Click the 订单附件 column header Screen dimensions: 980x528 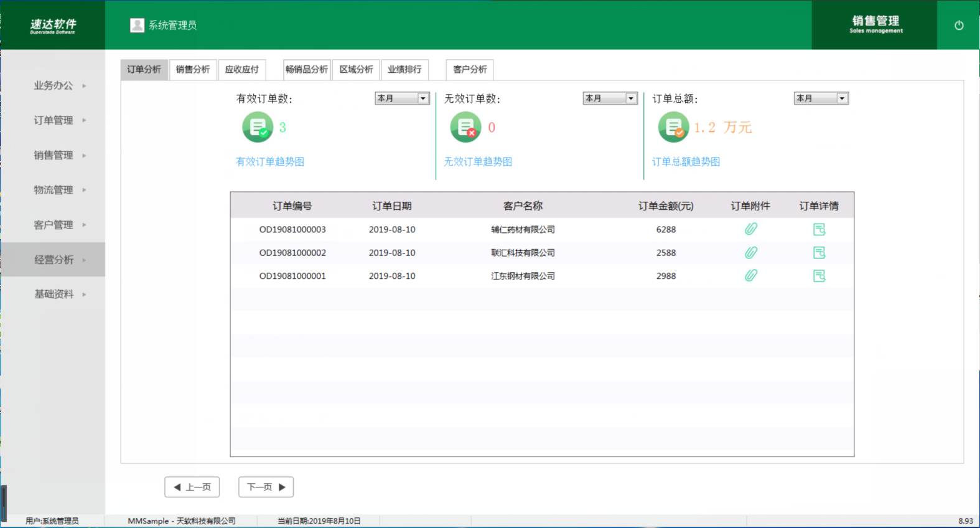[750, 205]
